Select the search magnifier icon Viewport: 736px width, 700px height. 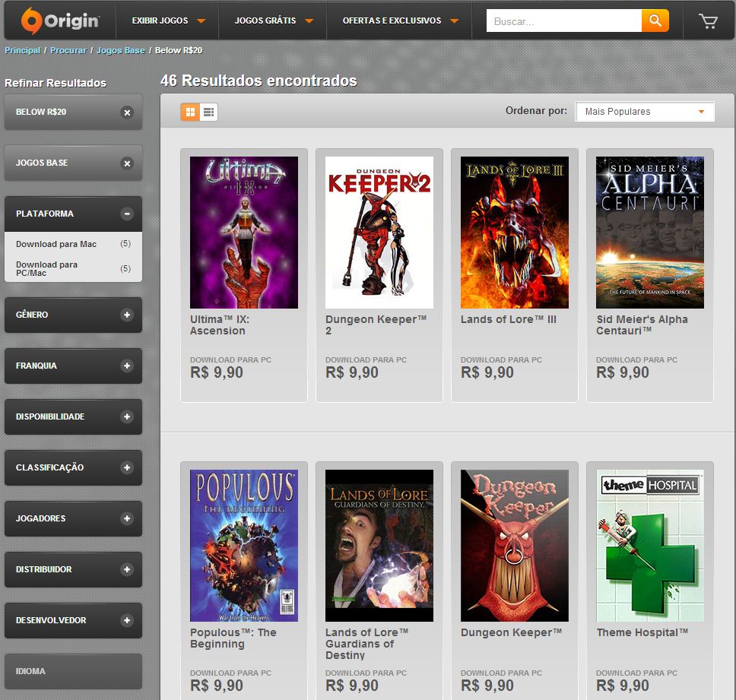[655, 21]
